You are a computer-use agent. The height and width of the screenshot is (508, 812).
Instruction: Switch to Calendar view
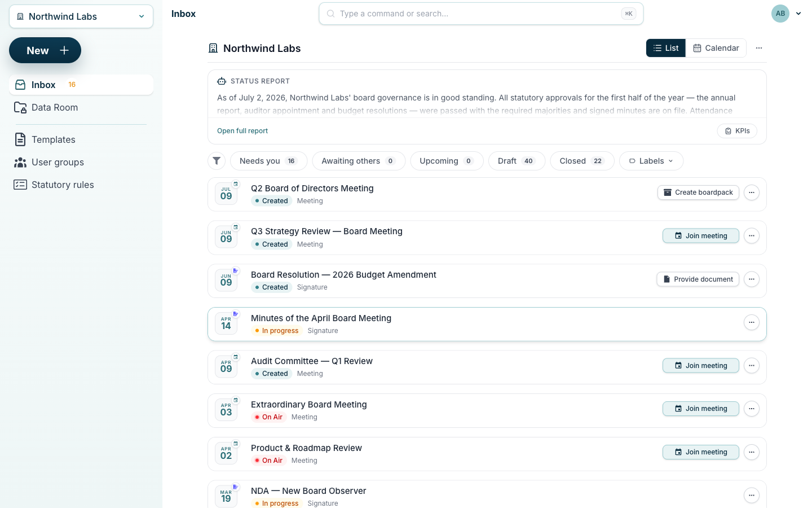[716, 48]
